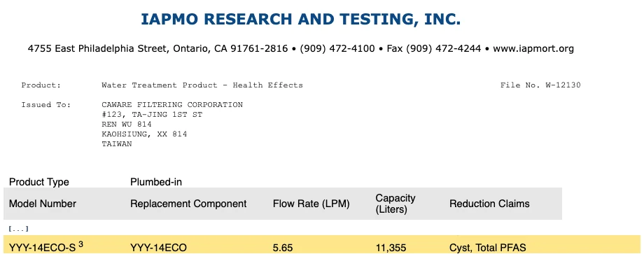Click the Product Type label
Viewport: 644px width, 254px height.
click(x=39, y=182)
